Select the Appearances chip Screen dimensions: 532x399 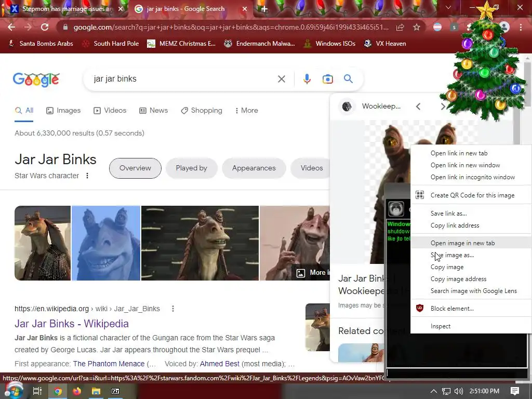(254, 168)
